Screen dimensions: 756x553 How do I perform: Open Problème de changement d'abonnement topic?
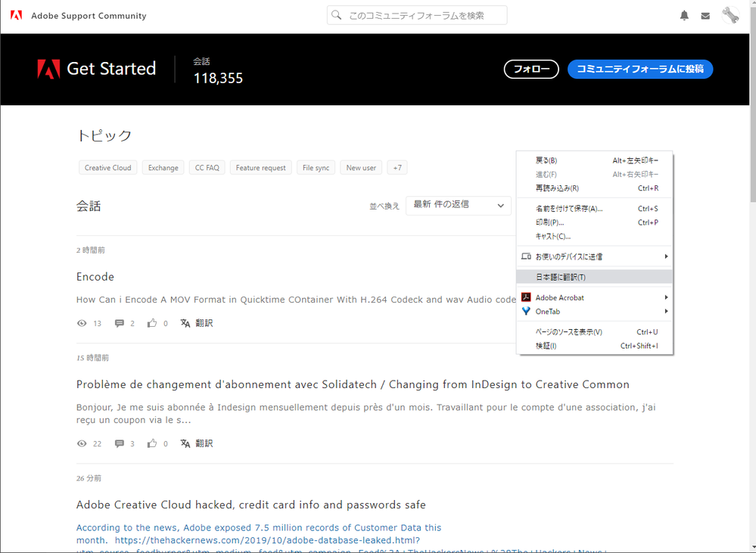353,384
